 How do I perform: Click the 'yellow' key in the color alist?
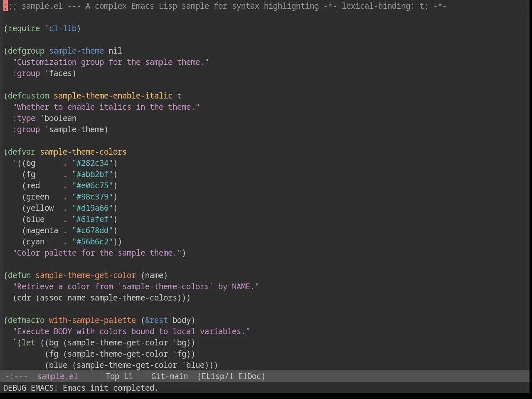pos(40,208)
